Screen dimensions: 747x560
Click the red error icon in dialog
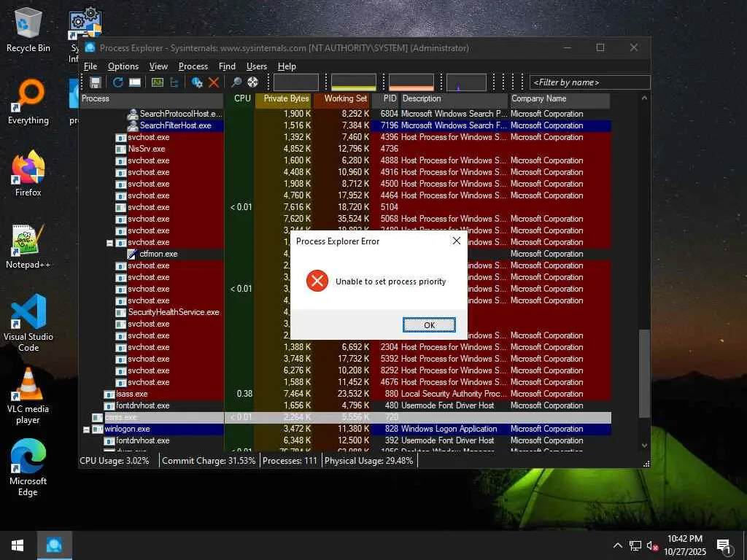click(x=317, y=281)
